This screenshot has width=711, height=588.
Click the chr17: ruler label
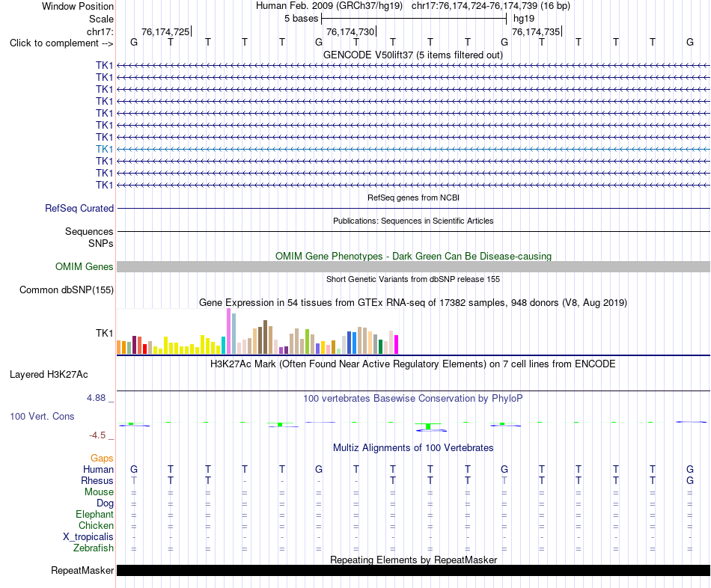[100, 31]
